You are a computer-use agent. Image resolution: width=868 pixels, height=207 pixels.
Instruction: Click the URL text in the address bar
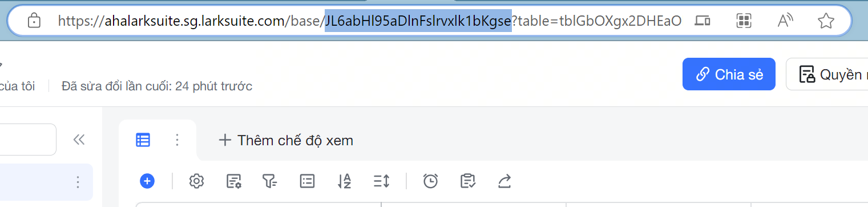[x=370, y=22]
